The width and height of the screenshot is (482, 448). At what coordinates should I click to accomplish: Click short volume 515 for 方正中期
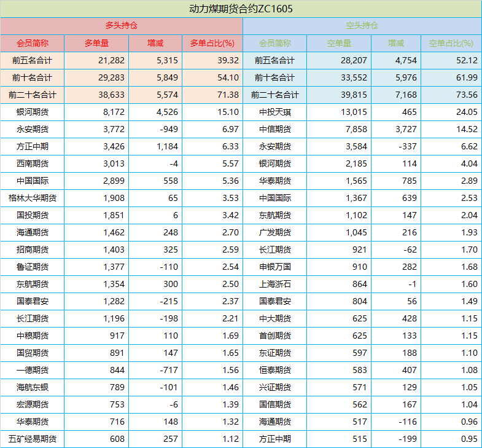(360, 439)
